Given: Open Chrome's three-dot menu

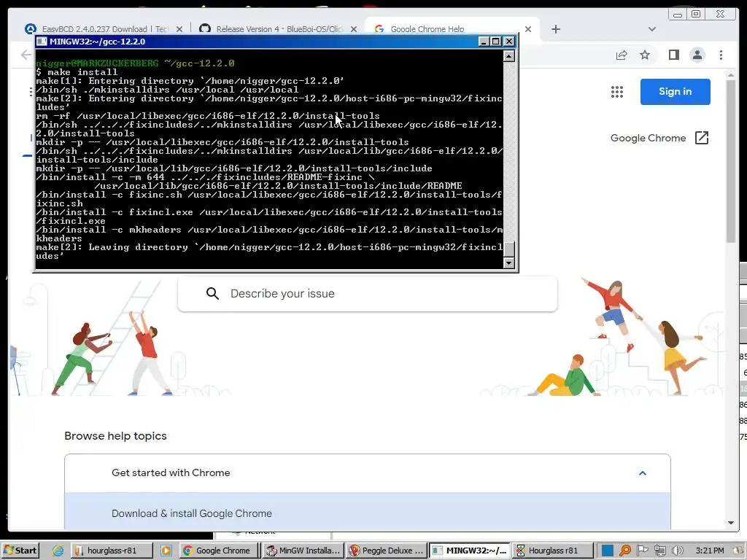Looking at the screenshot, I should [x=721, y=55].
